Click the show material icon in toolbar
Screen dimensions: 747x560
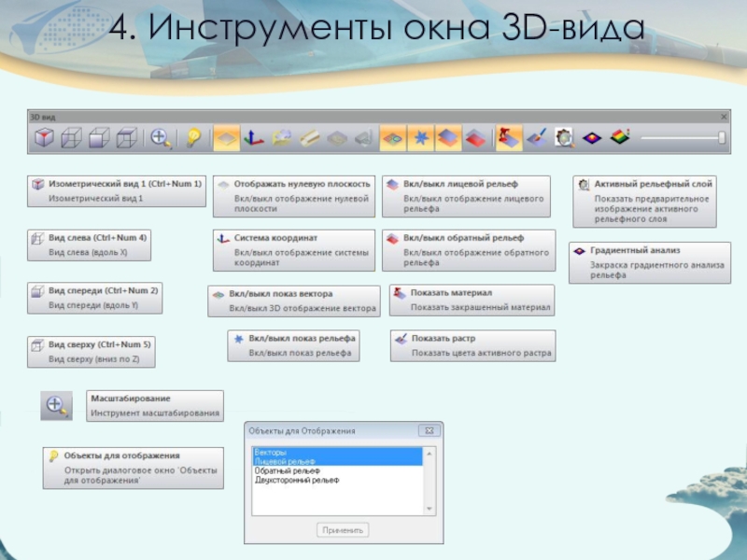(509, 138)
